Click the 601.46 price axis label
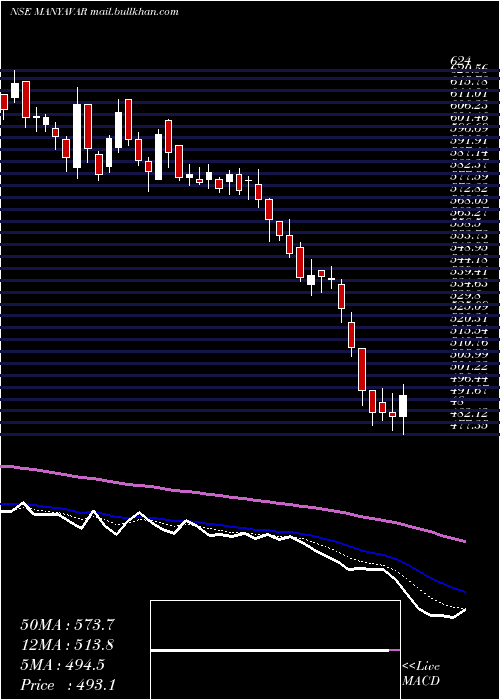The image size is (500, 700). click(x=468, y=118)
